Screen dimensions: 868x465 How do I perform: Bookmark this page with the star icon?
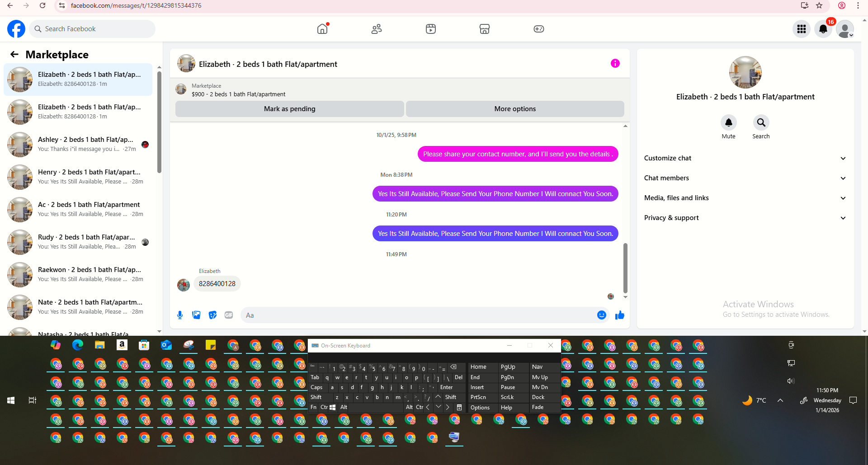819,5
